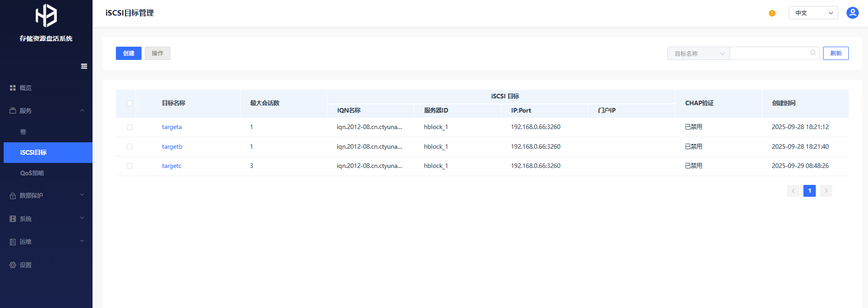This screenshot has width=868, height=308.
Task: Open the user profile avatar icon
Action: point(852,13)
